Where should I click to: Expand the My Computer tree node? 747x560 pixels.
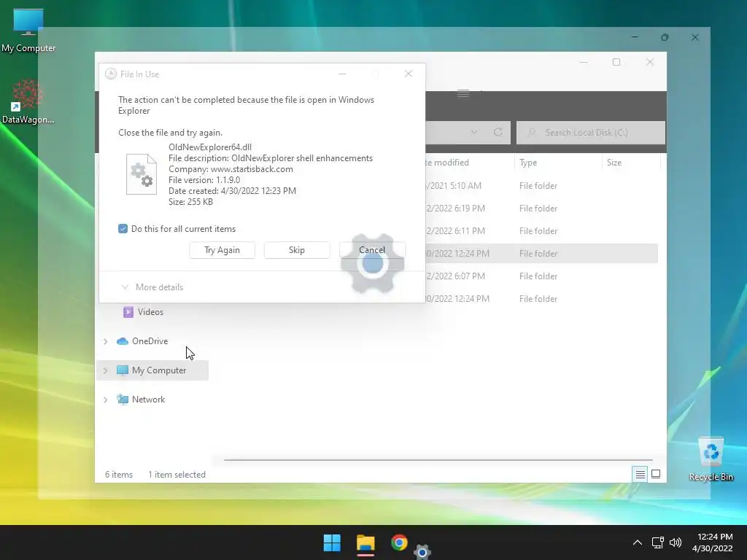pos(105,370)
